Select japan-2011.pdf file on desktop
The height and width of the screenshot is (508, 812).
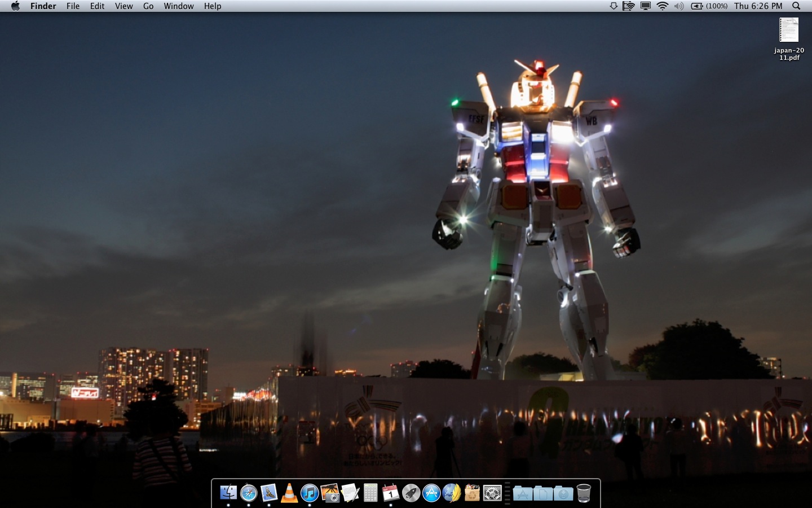point(789,39)
